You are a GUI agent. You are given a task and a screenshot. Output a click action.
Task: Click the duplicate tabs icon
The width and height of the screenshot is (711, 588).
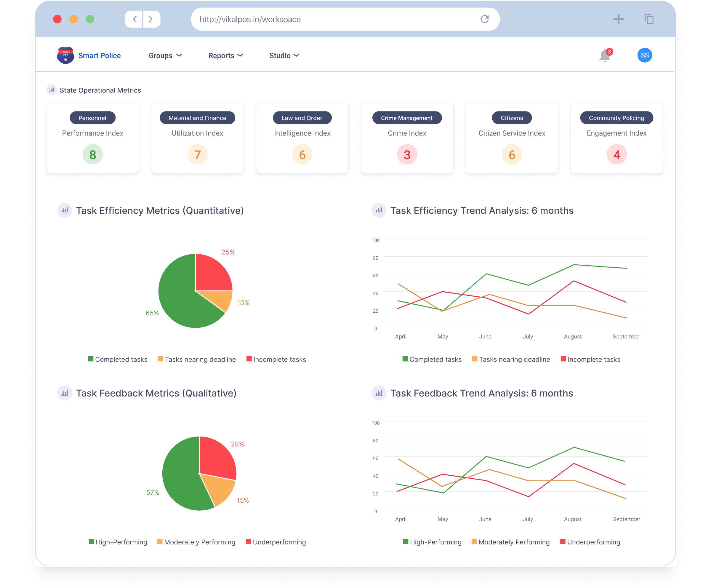[649, 19]
